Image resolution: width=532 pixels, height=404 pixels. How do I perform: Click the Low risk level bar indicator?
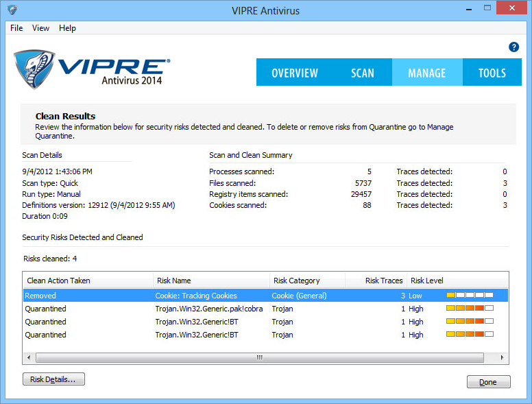click(470, 295)
